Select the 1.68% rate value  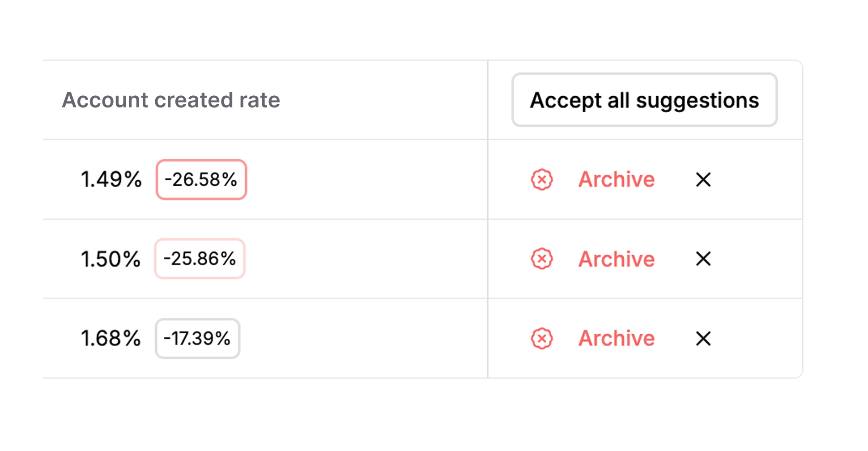[110, 338]
